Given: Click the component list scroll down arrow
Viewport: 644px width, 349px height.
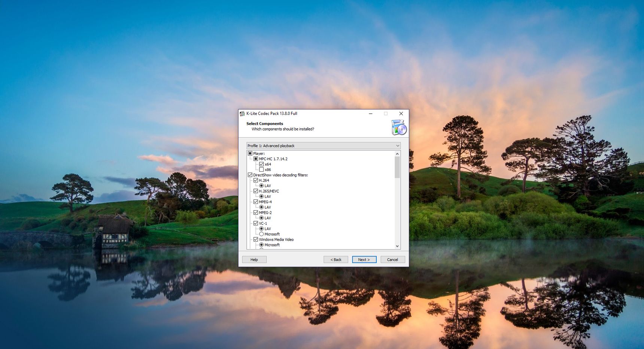Looking at the screenshot, I should tap(397, 246).
